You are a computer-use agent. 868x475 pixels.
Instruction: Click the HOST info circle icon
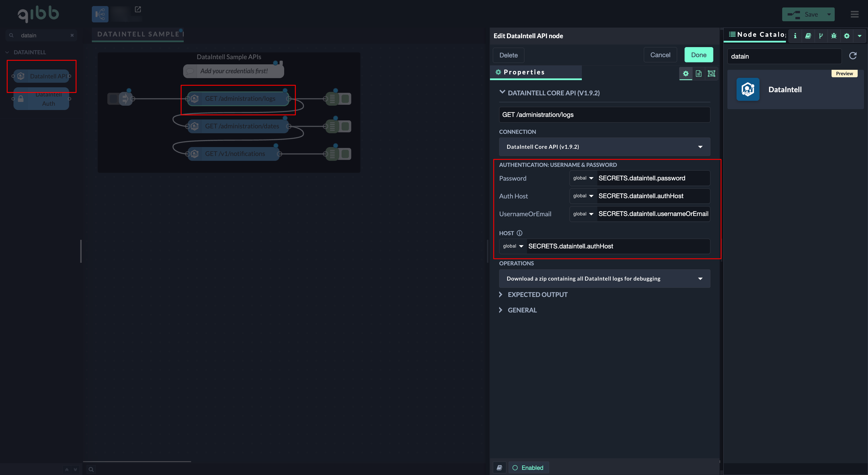(x=520, y=233)
